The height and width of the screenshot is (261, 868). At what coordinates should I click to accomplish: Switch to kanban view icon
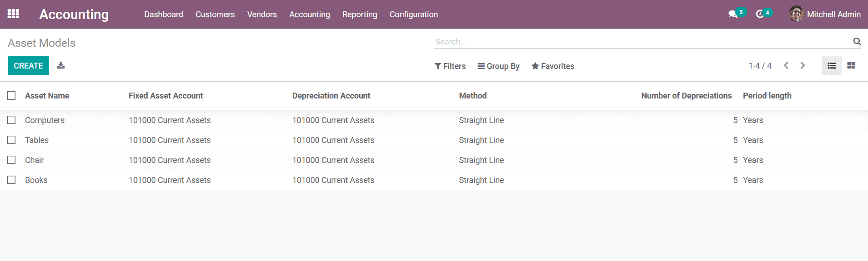point(851,66)
